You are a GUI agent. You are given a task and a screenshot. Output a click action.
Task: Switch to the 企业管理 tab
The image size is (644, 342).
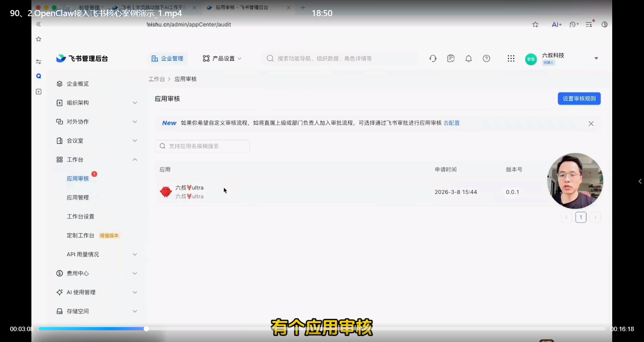tap(167, 58)
